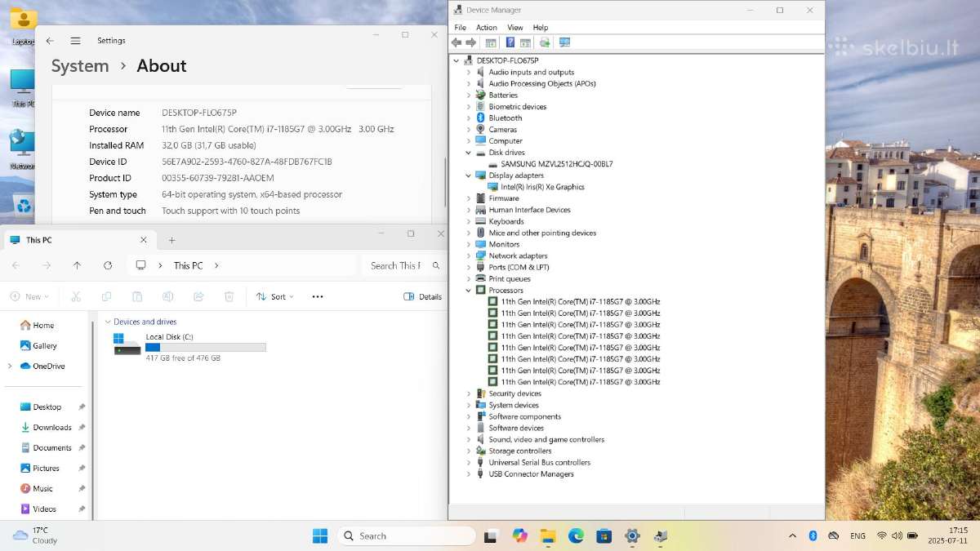Image resolution: width=980 pixels, height=551 pixels.
Task: Select the Device ID value text
Action: click(x=247, y=162)
